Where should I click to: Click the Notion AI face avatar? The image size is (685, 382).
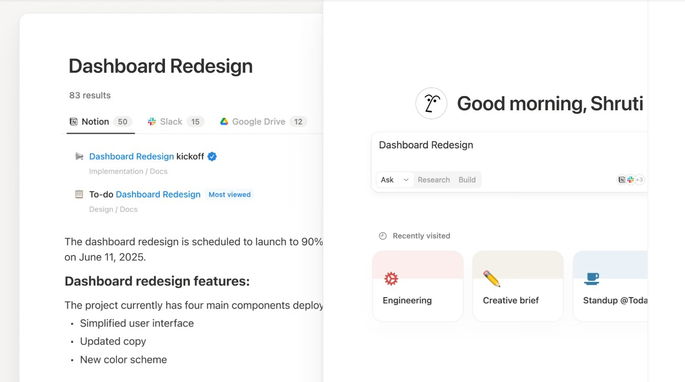pos(431,104)
